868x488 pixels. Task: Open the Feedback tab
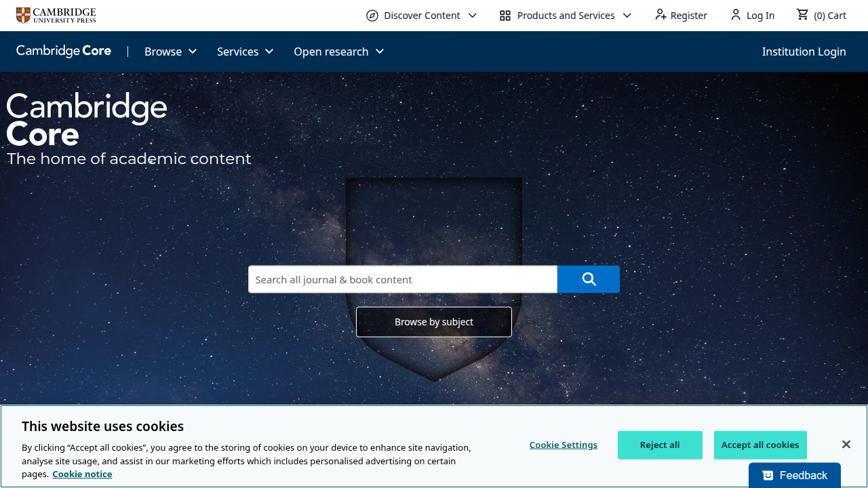tap(795, 476)
